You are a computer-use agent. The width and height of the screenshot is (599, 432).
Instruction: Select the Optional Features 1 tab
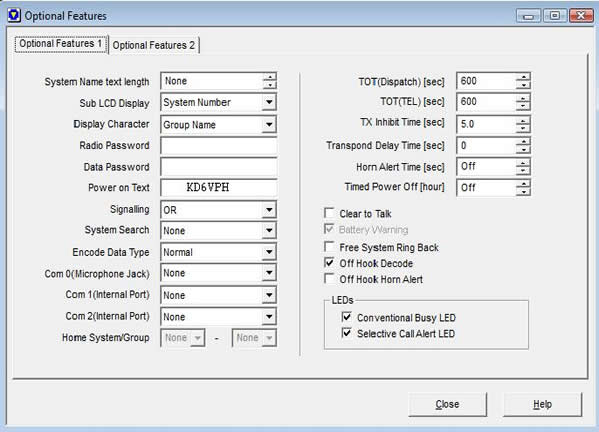click(61, 44)
